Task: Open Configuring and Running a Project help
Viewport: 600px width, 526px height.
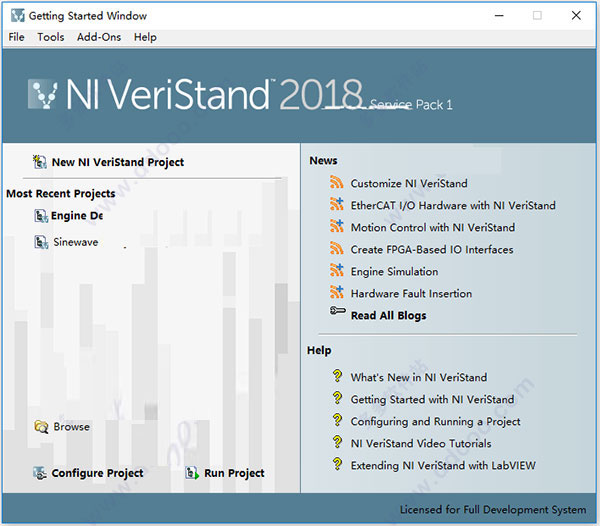Action: (x=435, y=422)
